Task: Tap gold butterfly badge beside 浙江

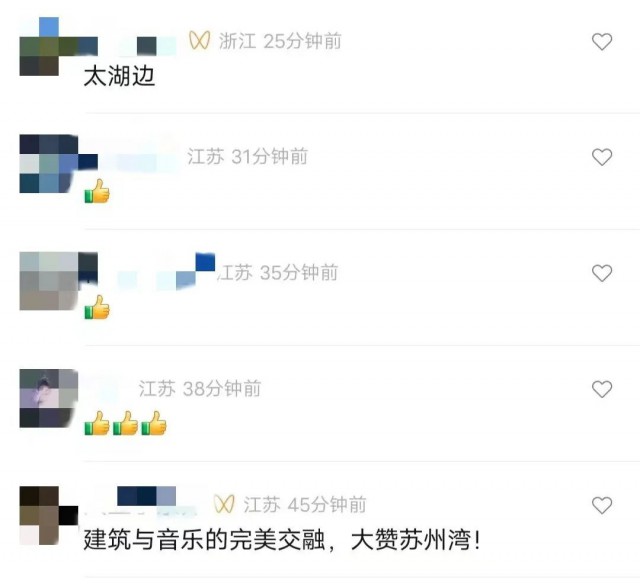Action: tap(200, 41)
